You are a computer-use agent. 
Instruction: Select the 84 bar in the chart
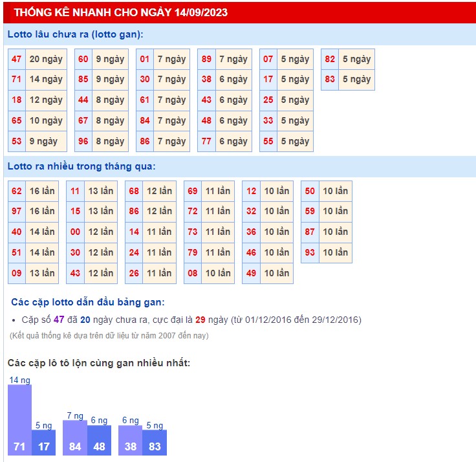75,438
